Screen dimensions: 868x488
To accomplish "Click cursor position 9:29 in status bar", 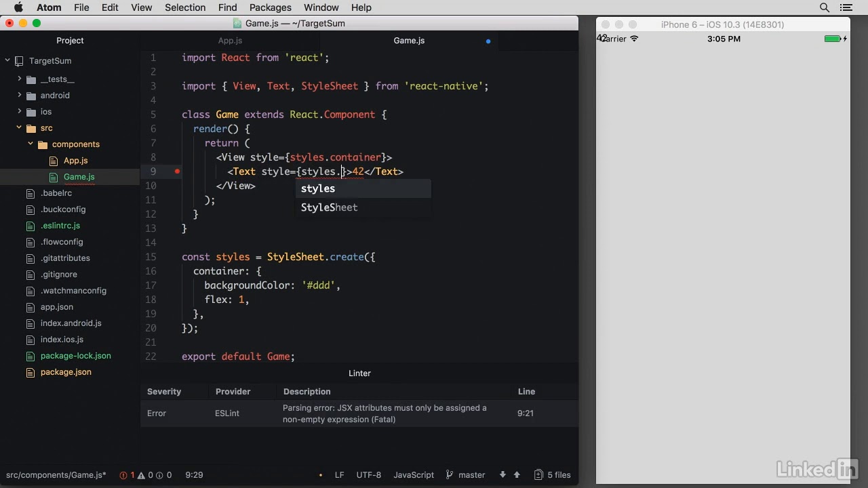I will pos(194,475).
